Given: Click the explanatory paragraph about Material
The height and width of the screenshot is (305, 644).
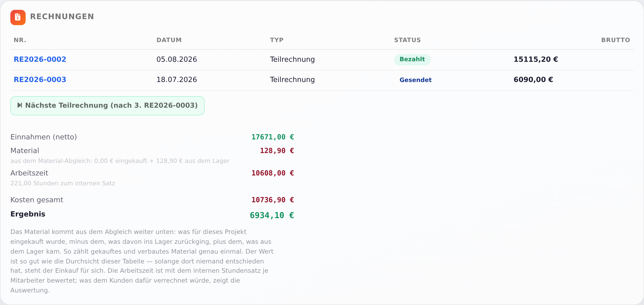Looking at the screenshot, I should [x=142, y=261].
